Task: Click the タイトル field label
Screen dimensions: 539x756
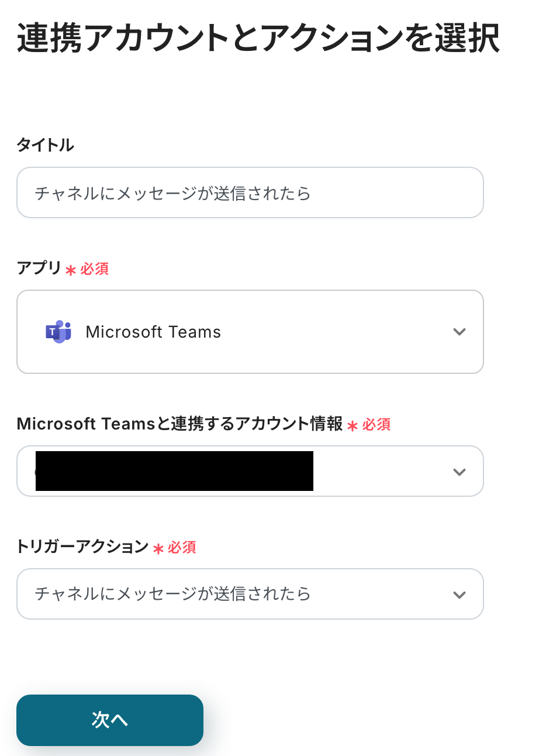Action: click(45, 145)
